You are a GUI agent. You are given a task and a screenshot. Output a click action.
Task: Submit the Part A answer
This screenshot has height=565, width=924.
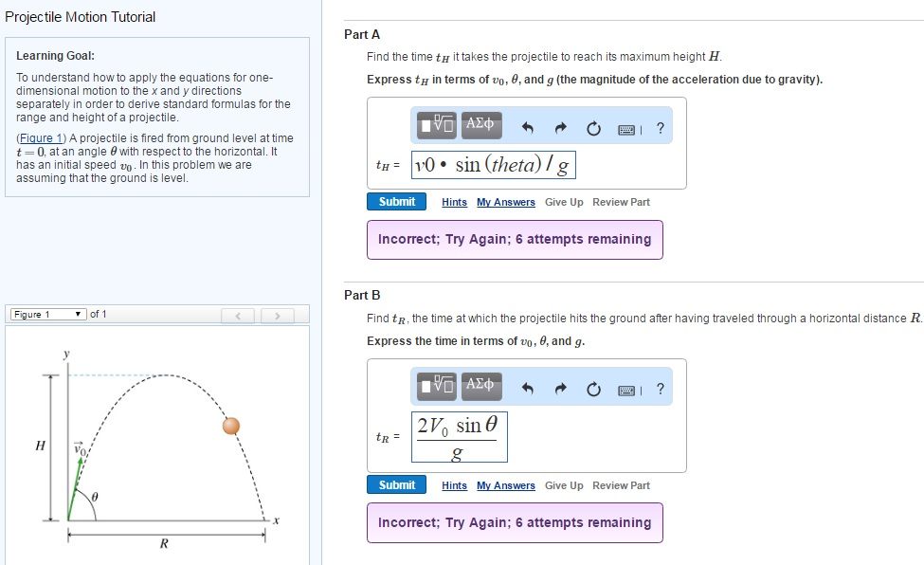tap(396, 202)
